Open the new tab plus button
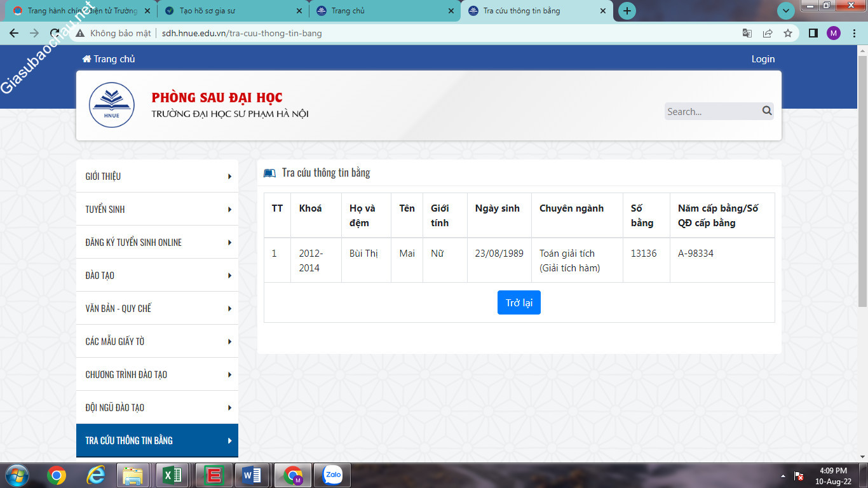 click(627, 11)
